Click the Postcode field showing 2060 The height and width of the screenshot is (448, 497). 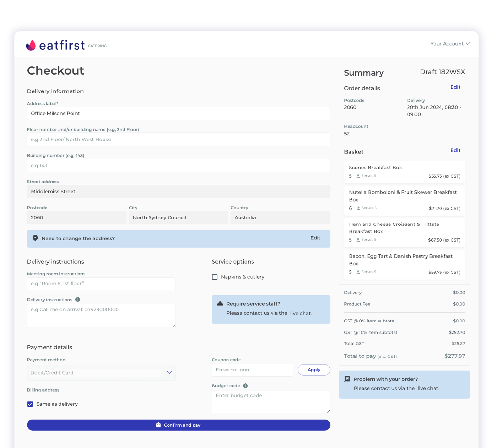click(77, 217)
